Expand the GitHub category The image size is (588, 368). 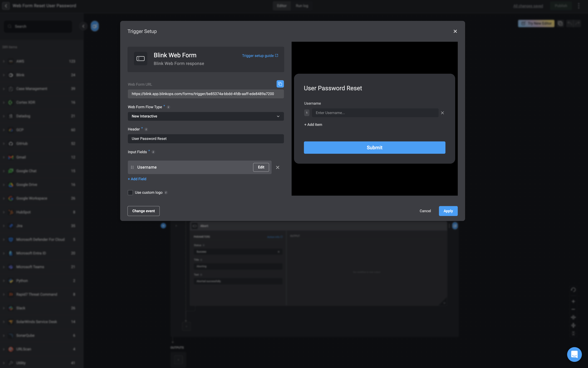[x=4, y=144]
